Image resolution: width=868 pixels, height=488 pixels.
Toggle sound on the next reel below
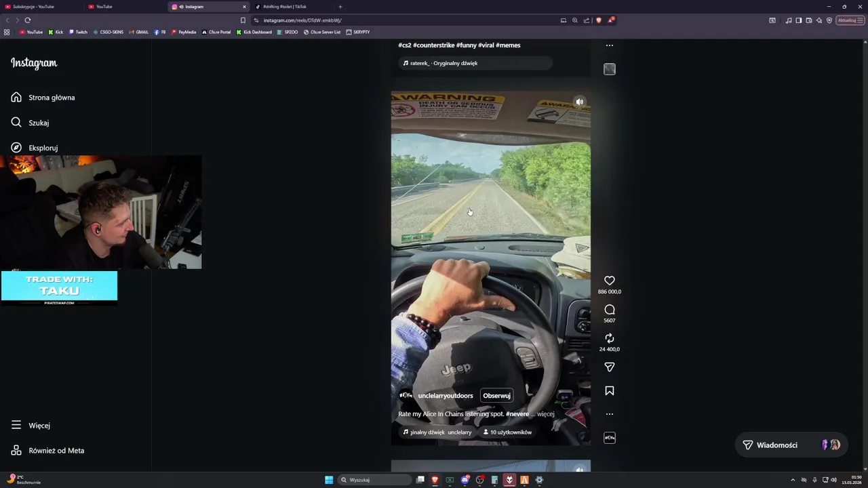(x=579, y=469)
